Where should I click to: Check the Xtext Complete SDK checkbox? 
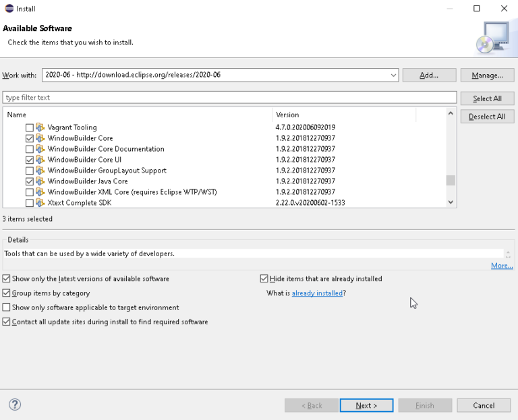coord(30,203)
